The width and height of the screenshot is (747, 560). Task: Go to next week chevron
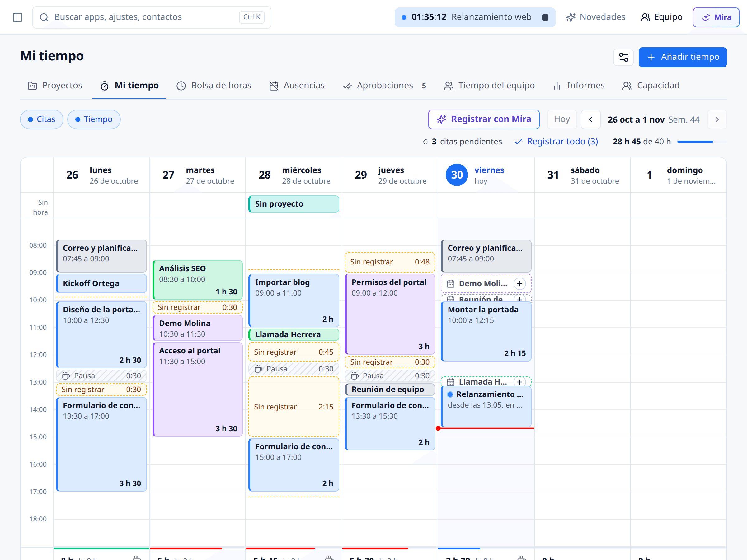click(x=717, y=119)
